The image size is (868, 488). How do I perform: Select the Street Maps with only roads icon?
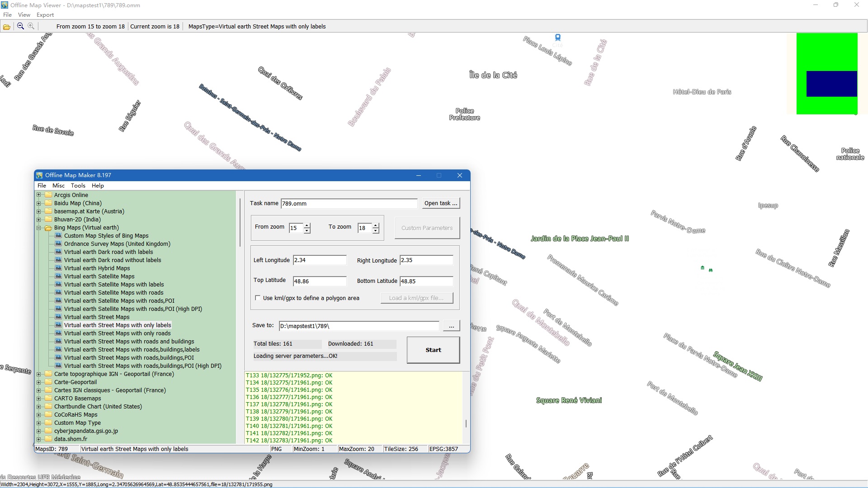click(58, 333)
